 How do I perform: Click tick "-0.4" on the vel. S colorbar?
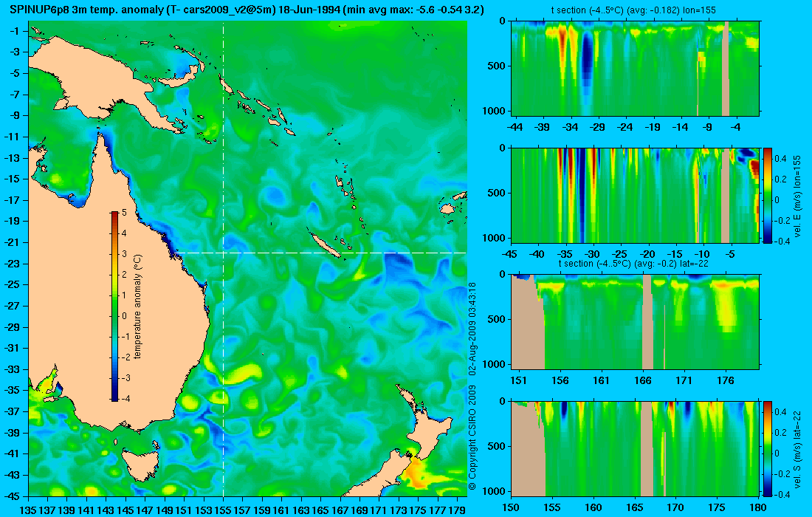pos(782,494)
